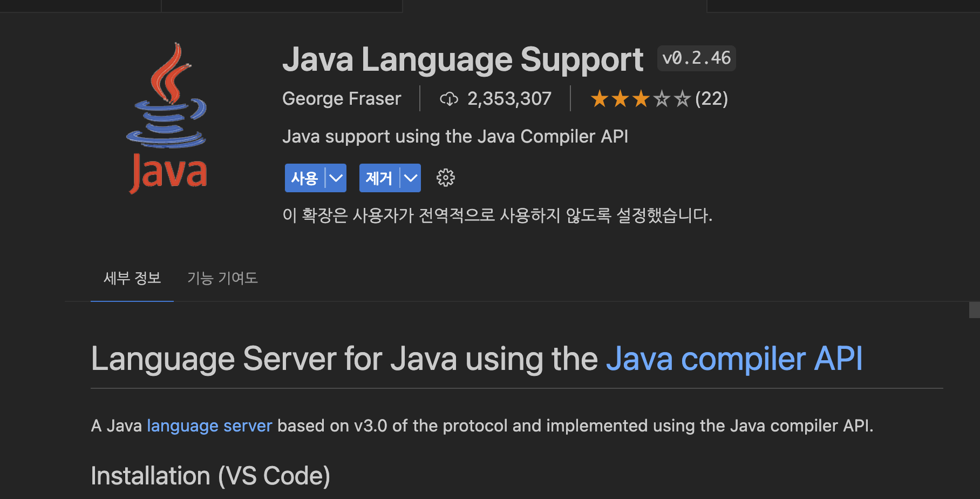Click the vertical scrollbar thumb at right edge
The image size is (980, 499).
975,310
